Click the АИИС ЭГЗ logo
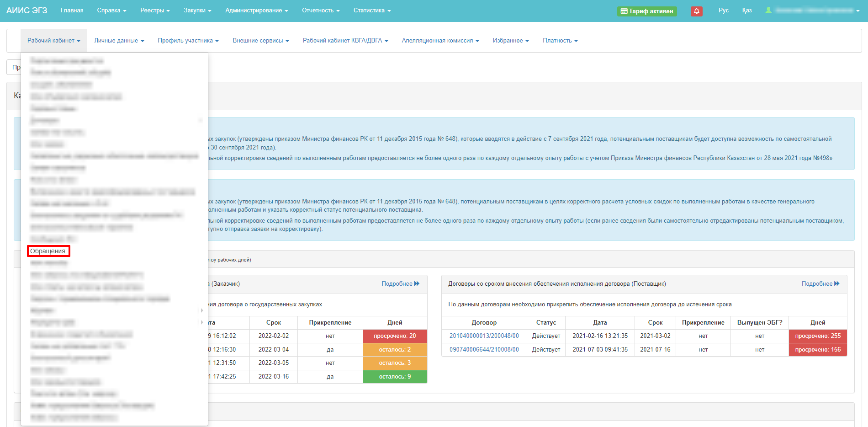 (x=26, y=11)
